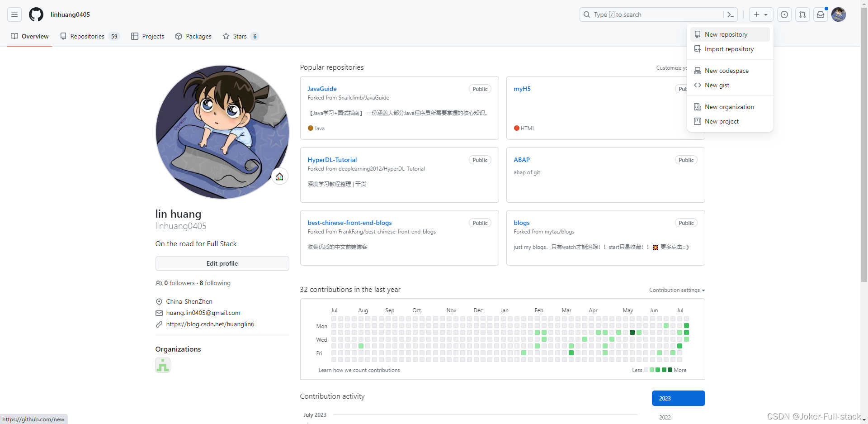
Task: Open the blogs repository link
Action: tap(522, 223)
